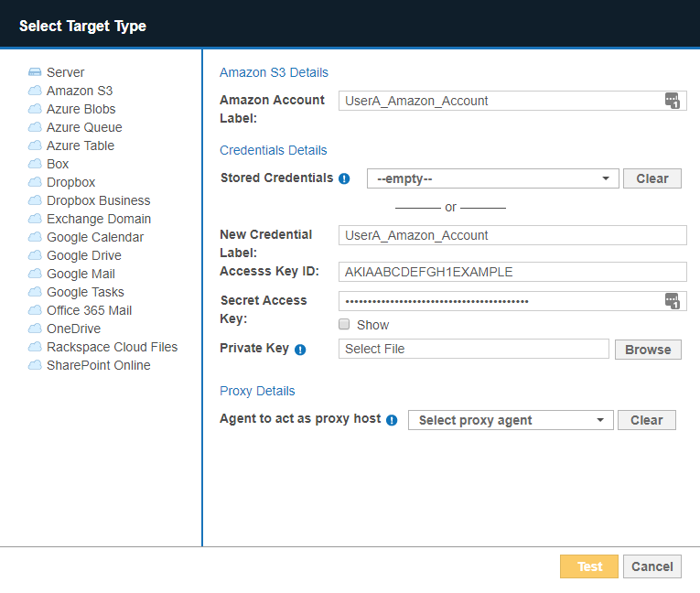
Task: Click the Access Key ID input field
Action: tap(512, 272)
